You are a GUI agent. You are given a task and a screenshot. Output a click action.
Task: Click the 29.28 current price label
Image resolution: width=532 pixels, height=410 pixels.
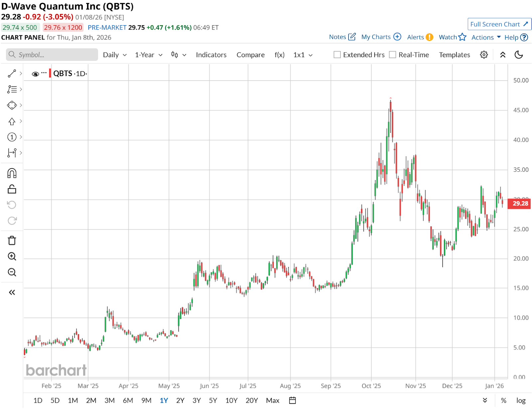coord(519,203)
